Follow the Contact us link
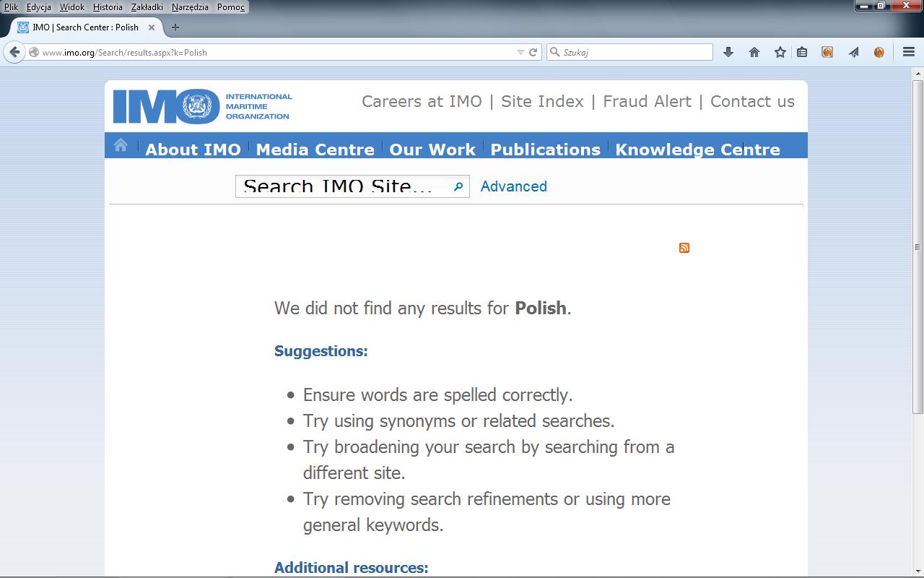The height and width of the screenshot is (578, 924). click(752, 101)
